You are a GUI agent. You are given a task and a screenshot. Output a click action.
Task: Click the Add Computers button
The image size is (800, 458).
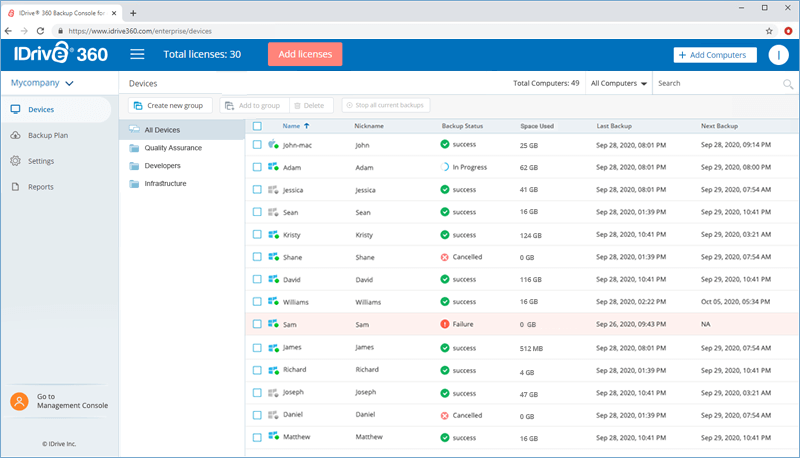click(715, 55)
